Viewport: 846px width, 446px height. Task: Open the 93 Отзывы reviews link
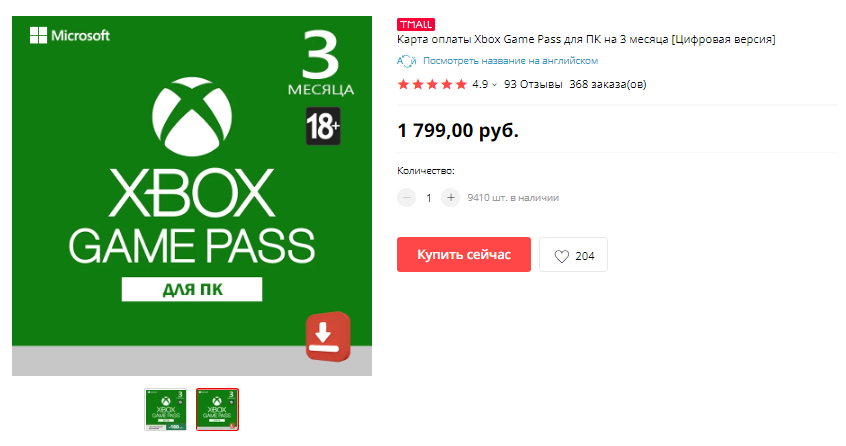pyautogui.click(x=533, y=84)
